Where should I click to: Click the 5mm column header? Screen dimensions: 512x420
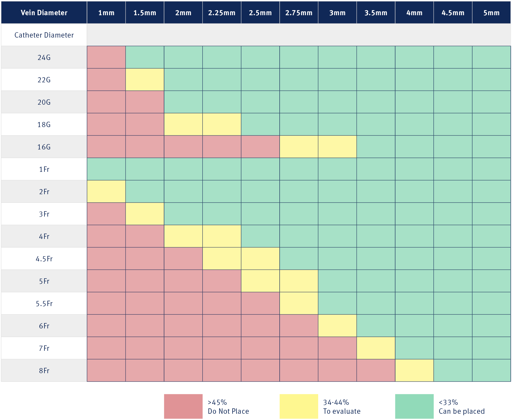coord(491,13)
